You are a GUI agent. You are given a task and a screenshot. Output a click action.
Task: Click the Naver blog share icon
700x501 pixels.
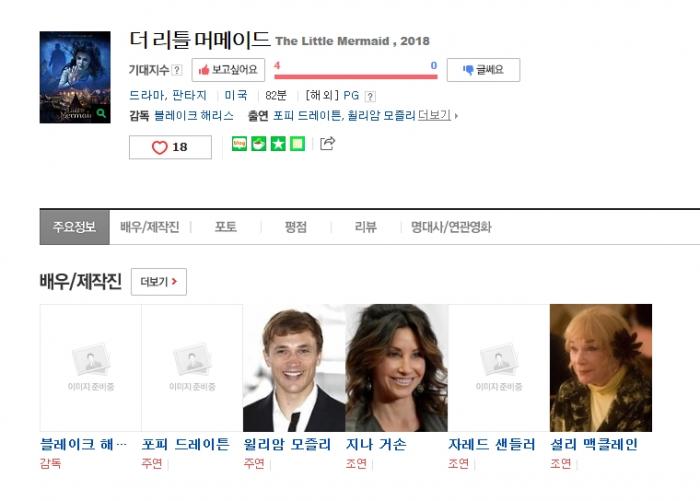[239, 144]
